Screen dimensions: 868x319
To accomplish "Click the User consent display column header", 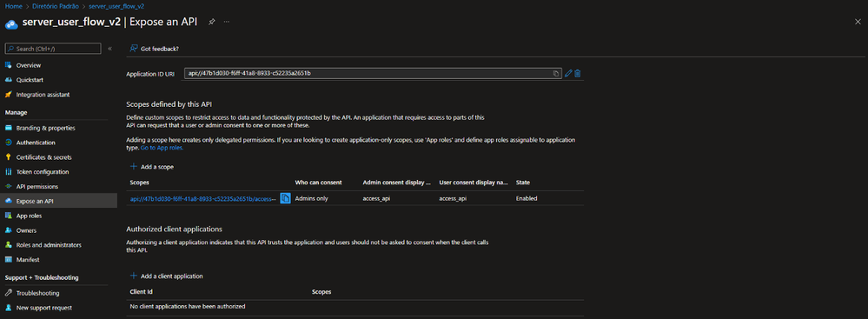I will (x=474, y=183).
